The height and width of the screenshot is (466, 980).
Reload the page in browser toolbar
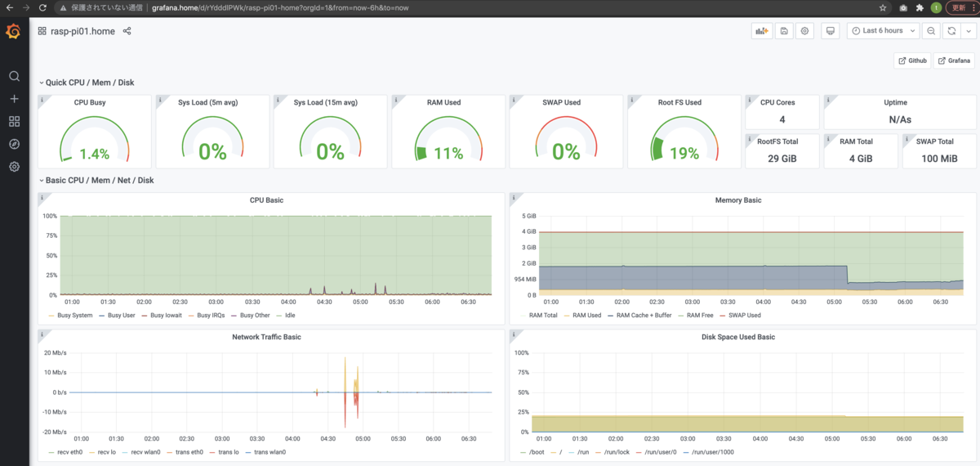(x=42, y=7)
